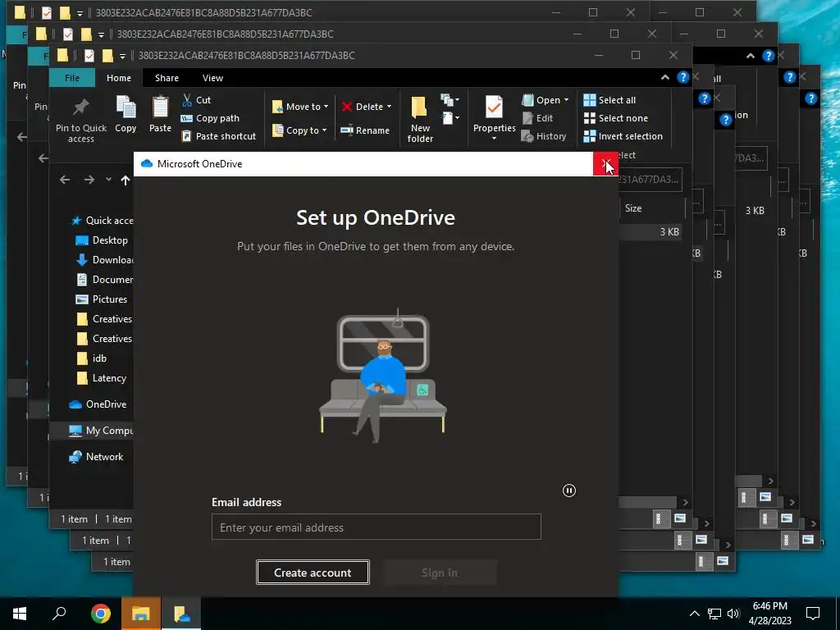Collapse the ribbon with the chevron
This screenshot has height=630, width=840.
click(x=664, y=78)
